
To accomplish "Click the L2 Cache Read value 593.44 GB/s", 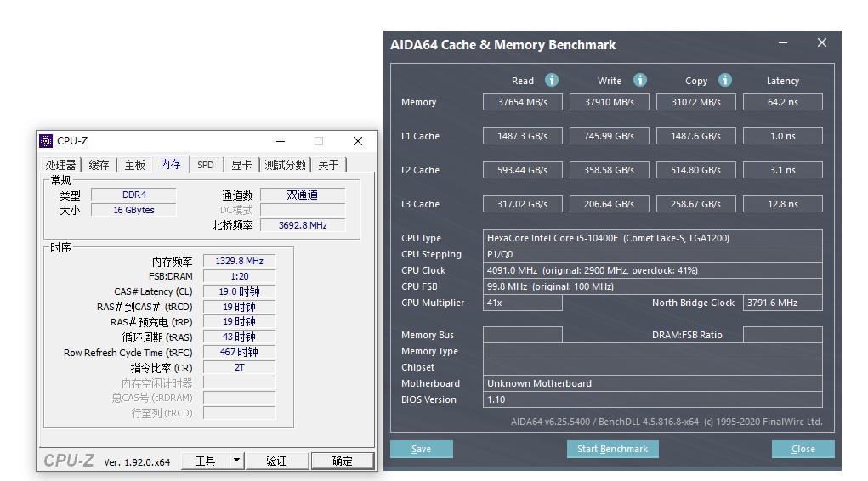I will (x=523, y=170).
